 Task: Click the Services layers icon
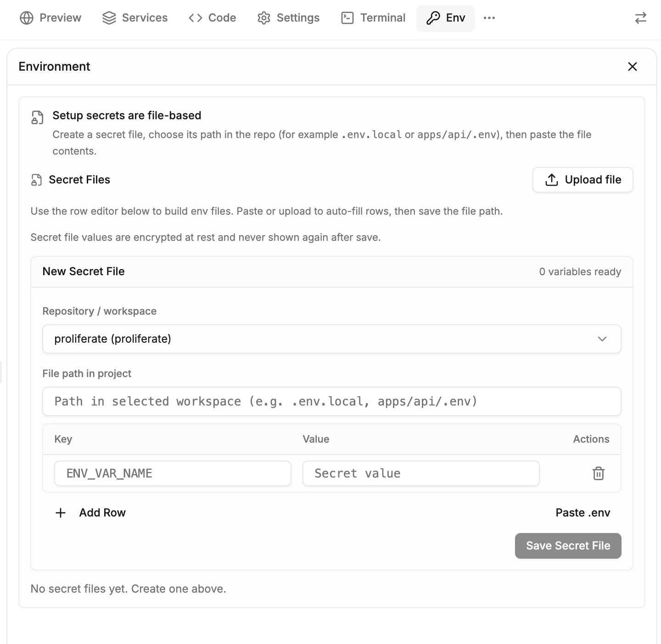coord(108,18)
